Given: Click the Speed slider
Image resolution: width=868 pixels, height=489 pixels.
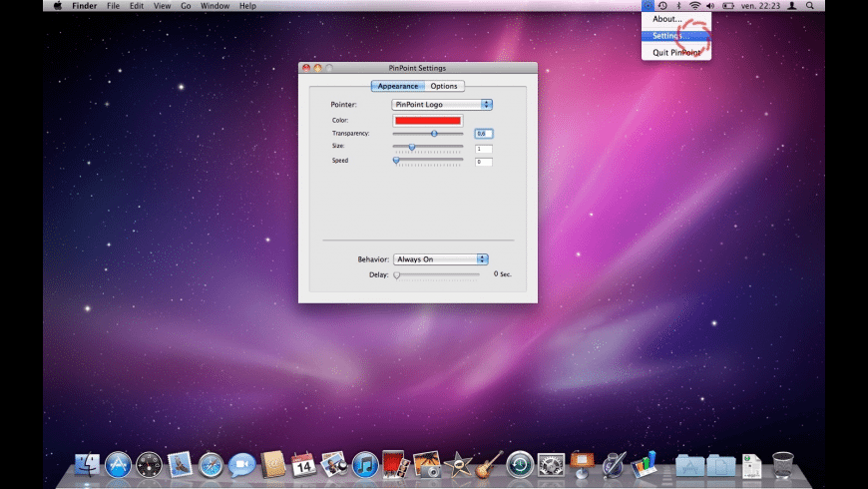Looking at the screenshot, I should tap(427, 160).
